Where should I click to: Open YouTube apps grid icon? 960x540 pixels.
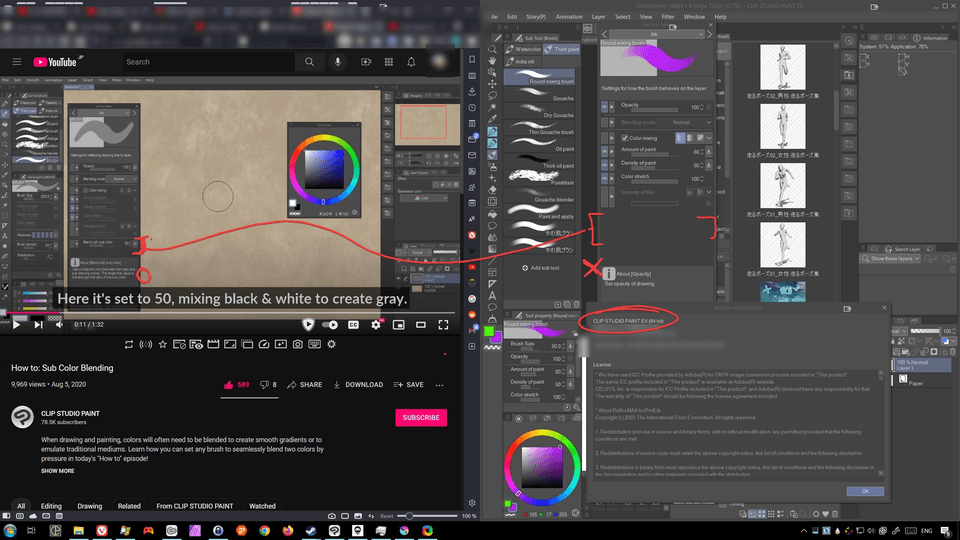tap(389, 62)
